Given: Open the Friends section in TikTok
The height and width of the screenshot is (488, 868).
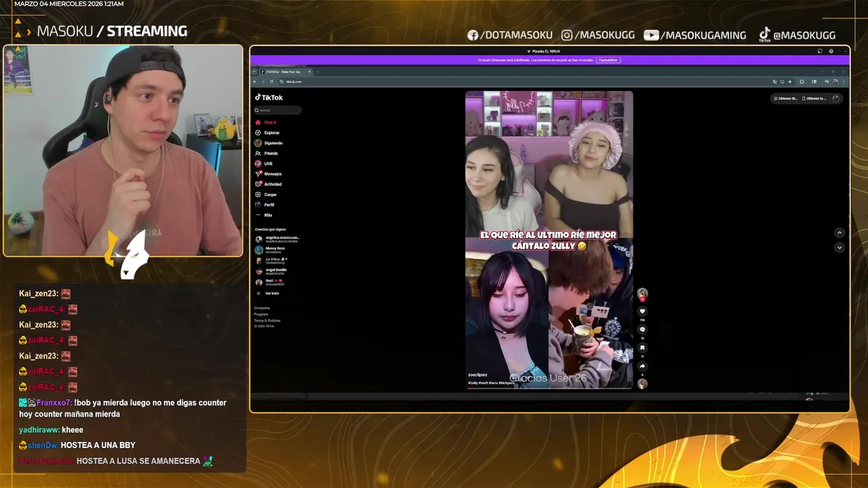Looking at the screenshot, I should click(x=267, y=153).
